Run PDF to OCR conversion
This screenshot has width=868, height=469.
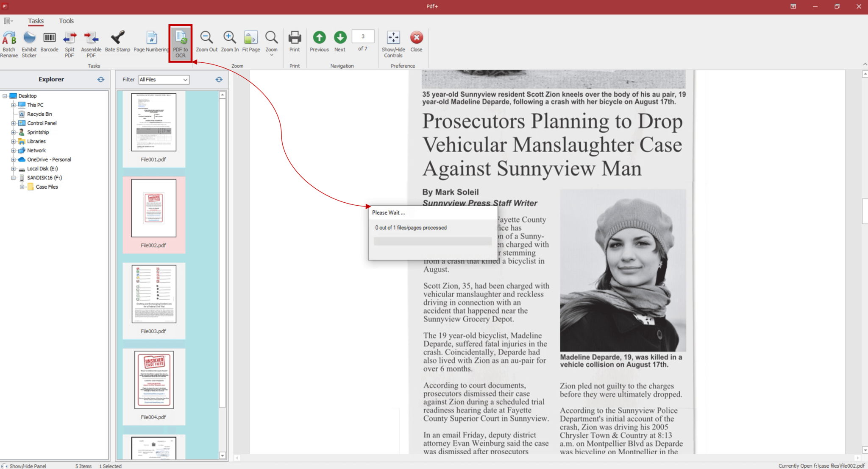click(181, 44)
